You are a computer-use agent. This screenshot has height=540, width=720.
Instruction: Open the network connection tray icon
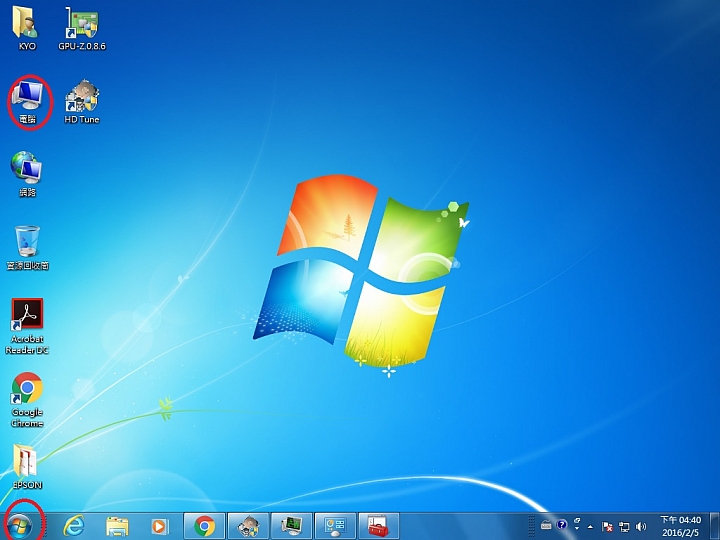pyautogui.click(x=624, y=526)
